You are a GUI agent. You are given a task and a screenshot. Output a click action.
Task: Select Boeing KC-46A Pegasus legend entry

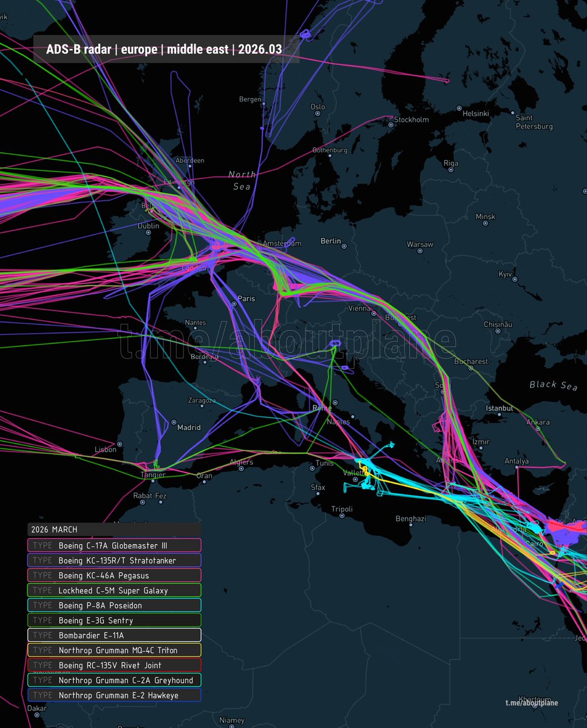tap(114, 575)
